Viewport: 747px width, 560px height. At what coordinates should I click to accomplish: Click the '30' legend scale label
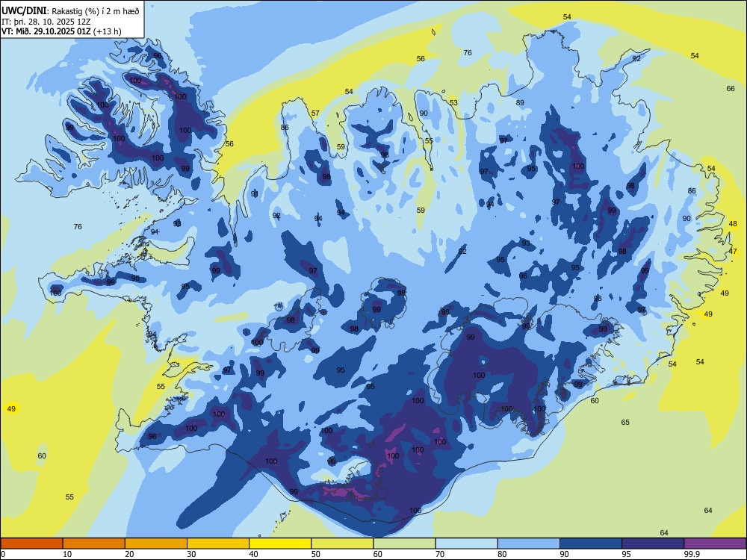pos(191,554)
